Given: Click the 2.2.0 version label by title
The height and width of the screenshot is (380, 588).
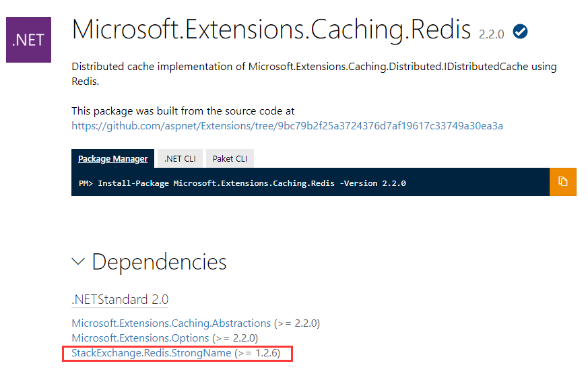Looking at the screenshot, I should click(x=491, y=34).
